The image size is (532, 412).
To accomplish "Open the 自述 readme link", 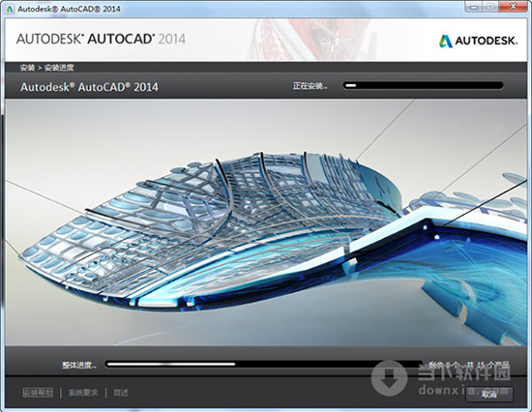I will point(121,393).
